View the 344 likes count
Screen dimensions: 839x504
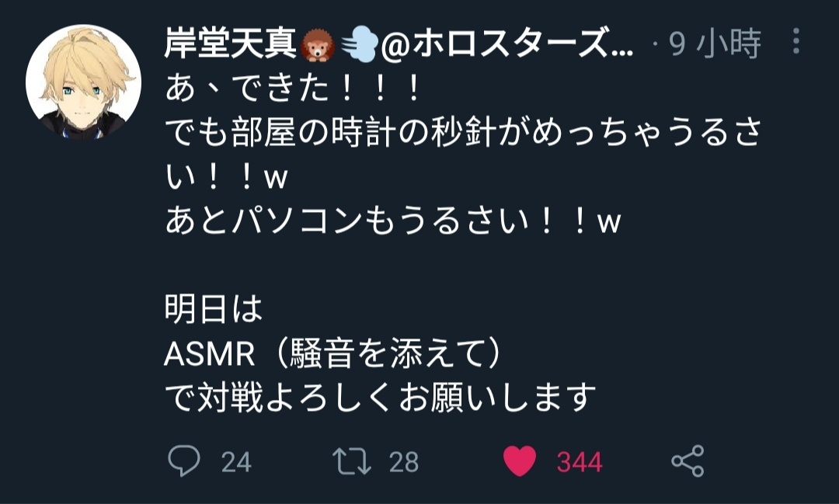[580, 462]
